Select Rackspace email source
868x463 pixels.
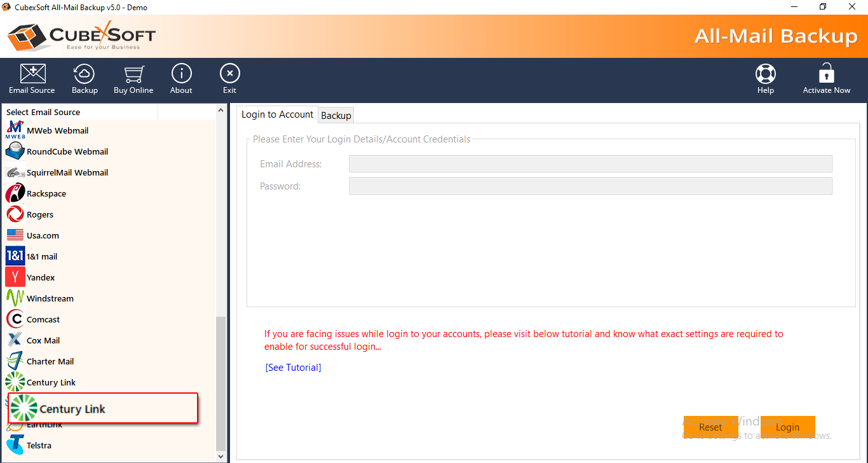[46, 193]
